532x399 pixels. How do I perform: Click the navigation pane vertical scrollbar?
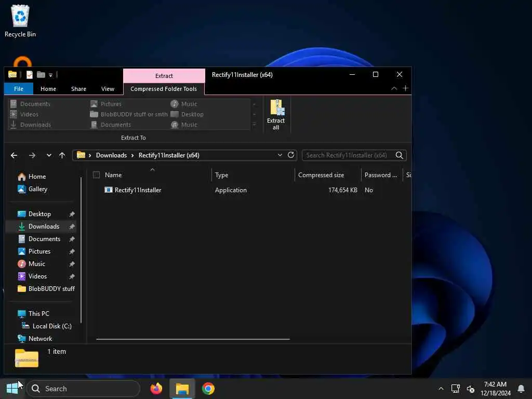(x=81, y=250)
